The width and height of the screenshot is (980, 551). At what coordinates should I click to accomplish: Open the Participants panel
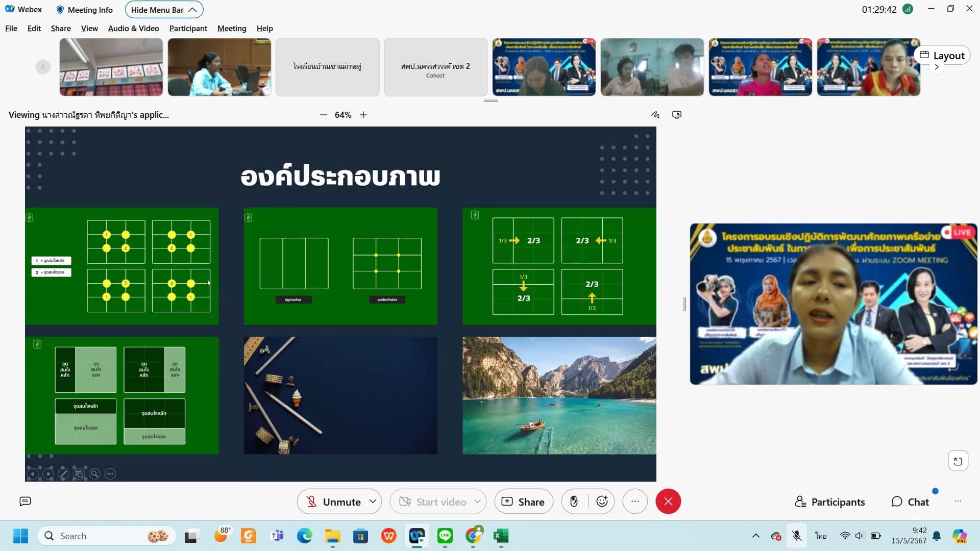pos(830,502)
